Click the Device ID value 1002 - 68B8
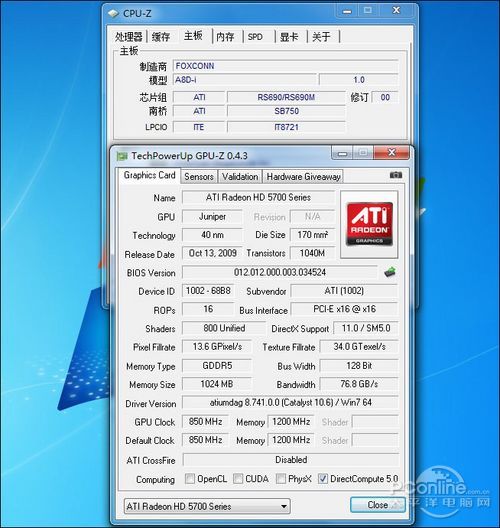 pyautogui.click(x=208, y=291)
